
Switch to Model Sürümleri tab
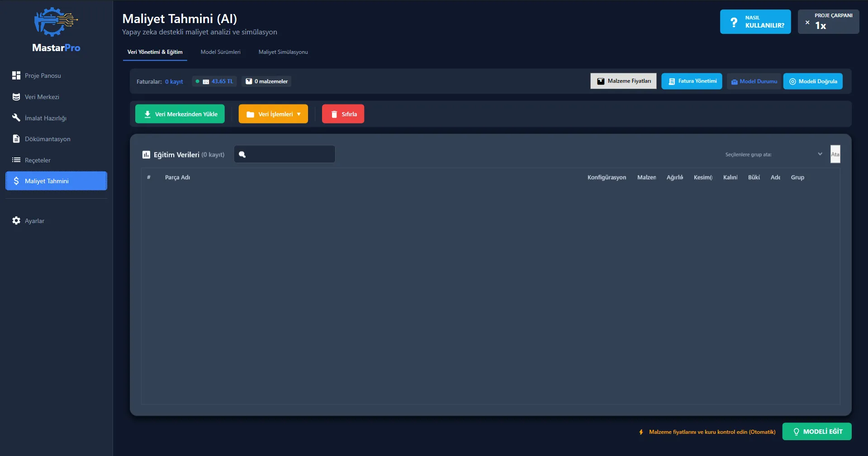[x=220, y=52]
